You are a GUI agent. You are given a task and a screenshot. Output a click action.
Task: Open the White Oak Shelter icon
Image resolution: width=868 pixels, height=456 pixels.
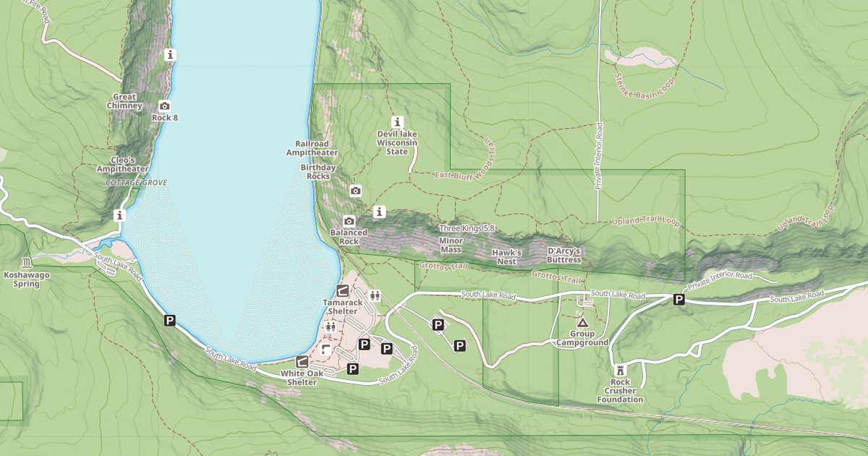pos(302,361)
